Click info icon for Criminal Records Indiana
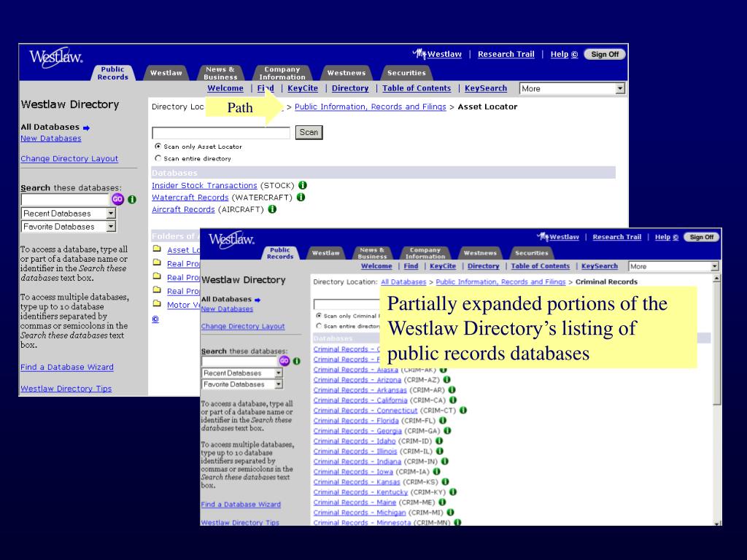Screen dimensions: 747x560 click(x=444, y=462)
